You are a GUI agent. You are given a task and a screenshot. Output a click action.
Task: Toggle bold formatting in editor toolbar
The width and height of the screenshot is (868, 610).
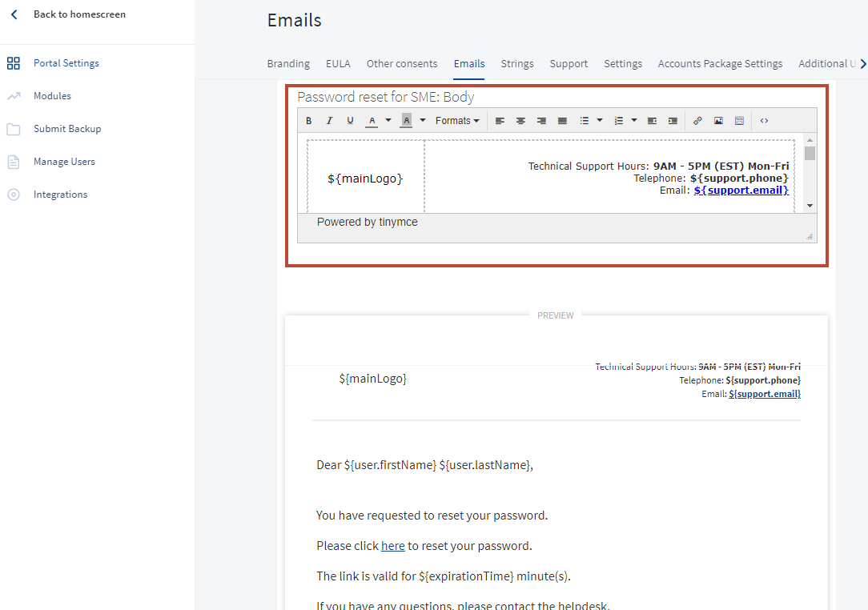tap(309, 121)
